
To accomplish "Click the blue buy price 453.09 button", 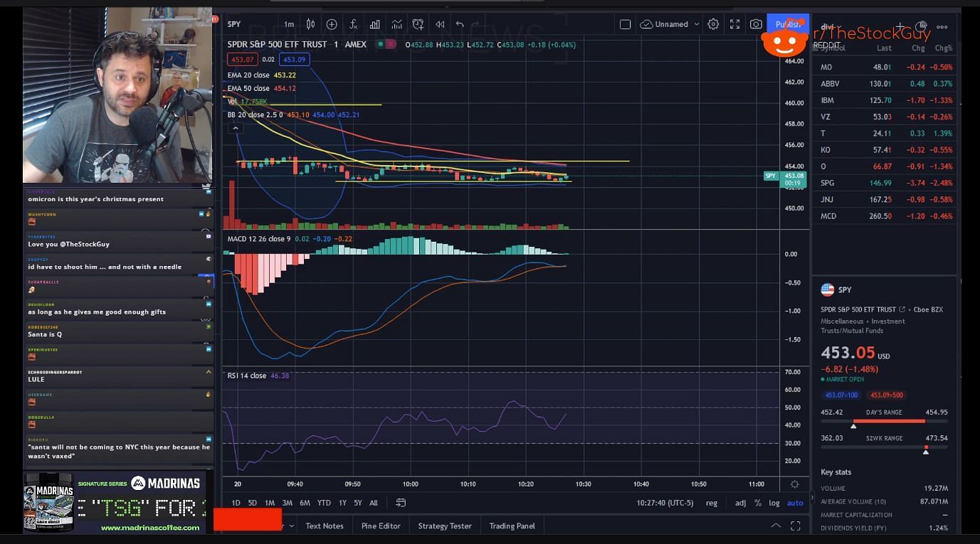I will [x=293, y=60].
